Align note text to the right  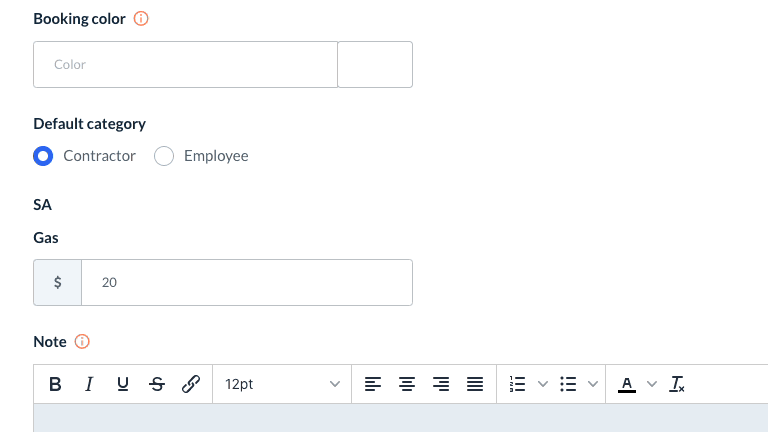pyautogui.click(x=441, y=384)
